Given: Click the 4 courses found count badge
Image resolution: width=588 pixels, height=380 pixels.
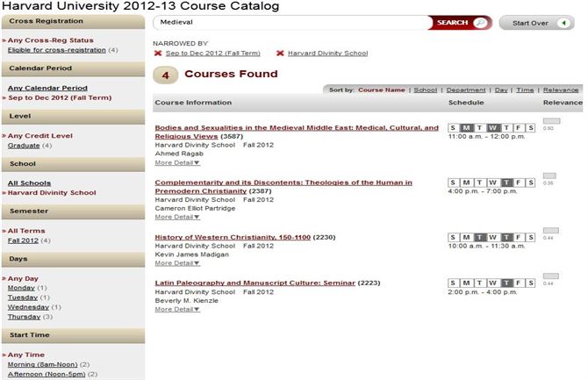Looking at the screenshot, I should click(x=165, y=75).
